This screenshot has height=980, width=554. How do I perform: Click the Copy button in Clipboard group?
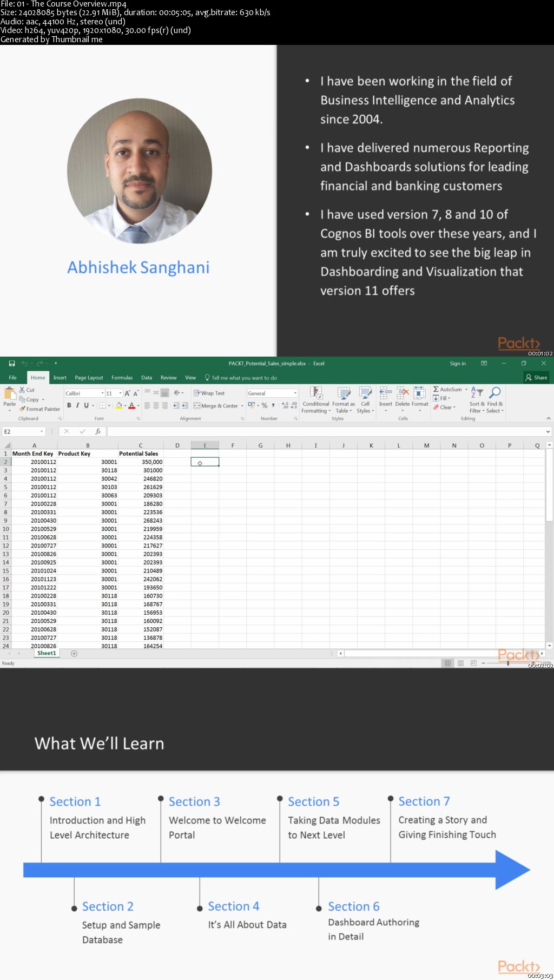click(x=30, y=399)
